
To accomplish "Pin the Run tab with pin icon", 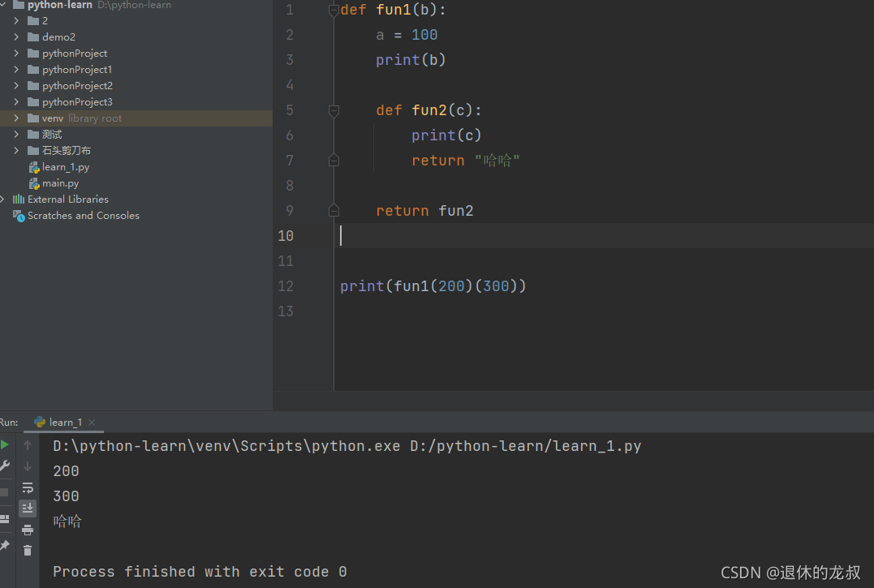I will point(4,545).
